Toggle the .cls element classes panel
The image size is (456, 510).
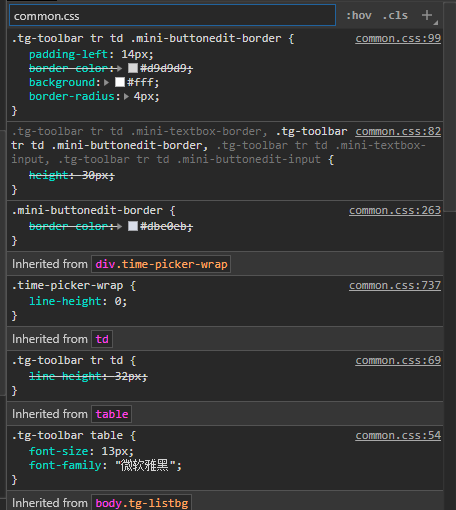click(x=395, y=15)
